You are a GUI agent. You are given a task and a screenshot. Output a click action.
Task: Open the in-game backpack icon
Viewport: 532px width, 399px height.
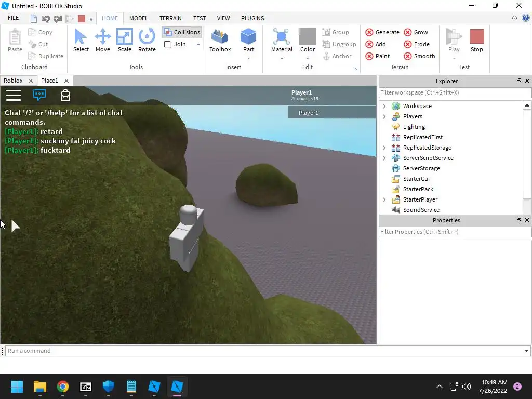[x=65, y=96]
